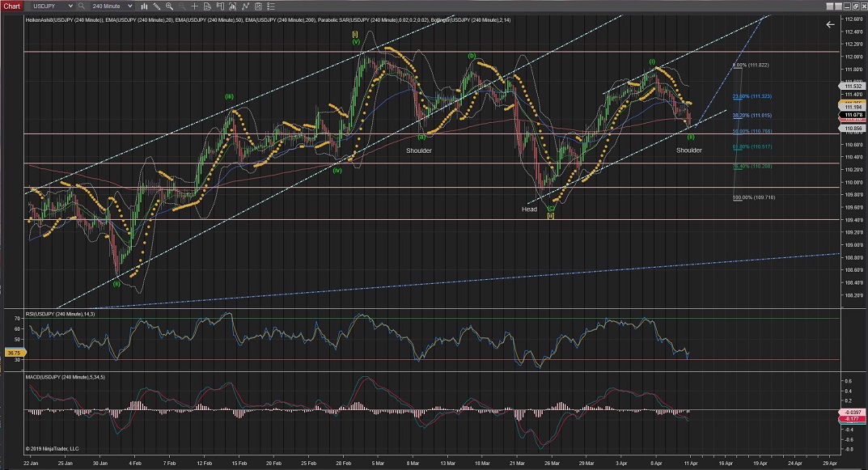Expand the USDJPY instrument dropdown
Image resolution: width=868 pixels, height=470 pixels.
point(70,6)
